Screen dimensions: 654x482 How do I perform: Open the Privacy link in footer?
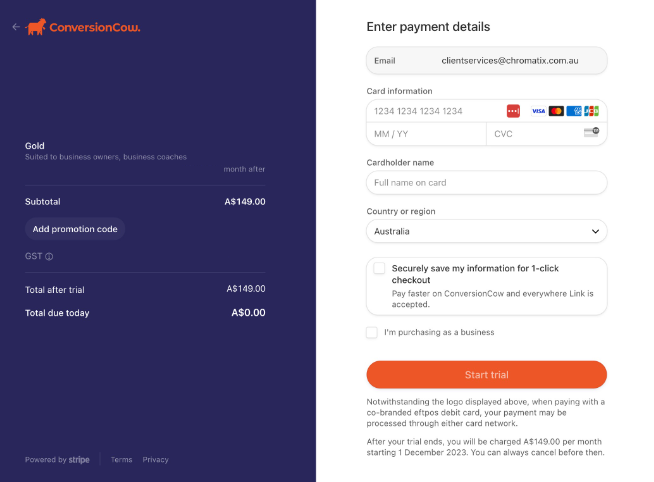156,459
